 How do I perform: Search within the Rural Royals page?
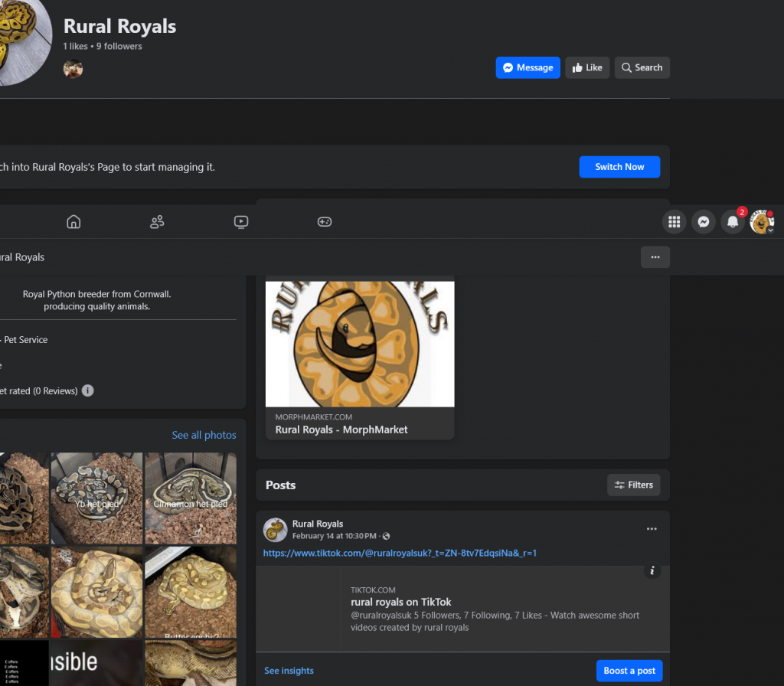pyautogui.click(x=642, y=67)
